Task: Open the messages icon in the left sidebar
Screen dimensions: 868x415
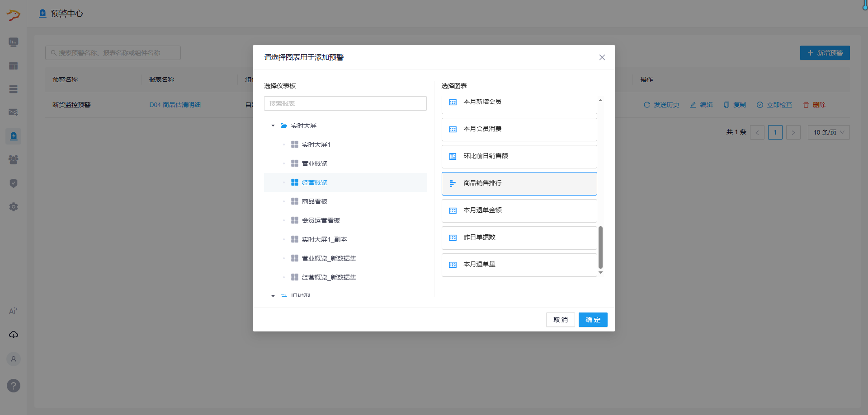Action: (13, 112)
